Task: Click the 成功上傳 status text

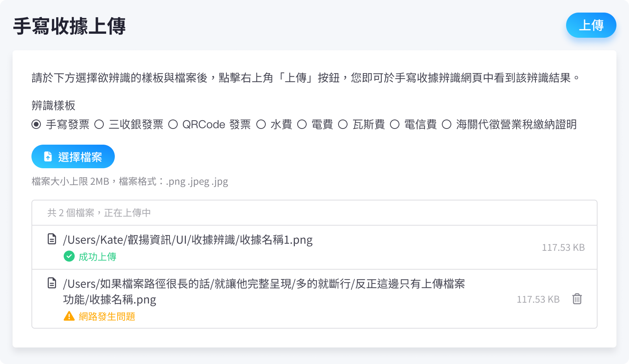Action: pyautogui.click(x=97, y=257)
